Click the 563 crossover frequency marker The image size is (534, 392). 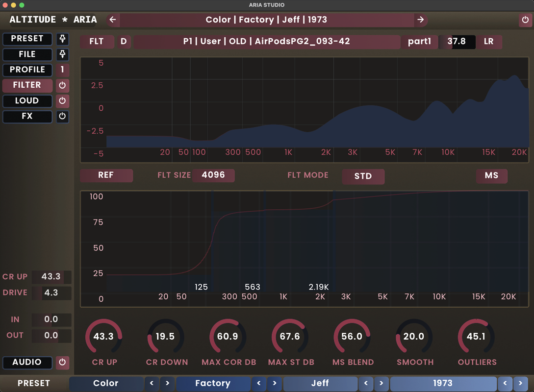[x=253, y=287]
